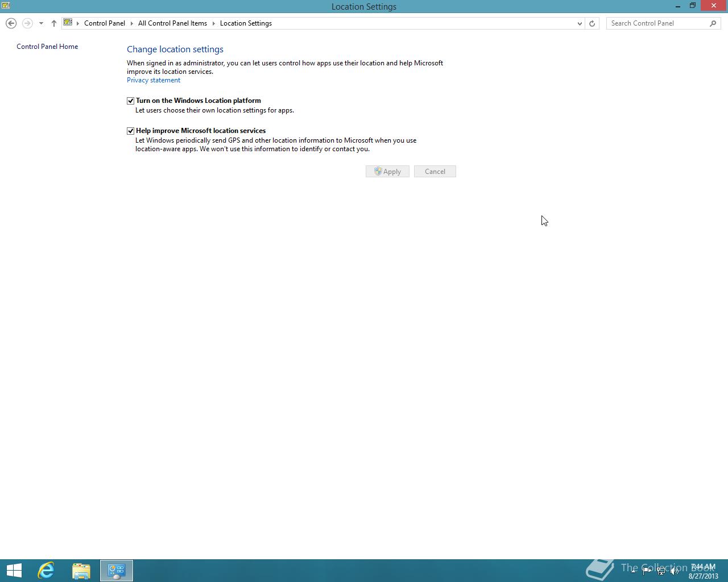Click the Control Panel address bar icon
Viewport: 728px width, 582px height.
click(68, 23)
